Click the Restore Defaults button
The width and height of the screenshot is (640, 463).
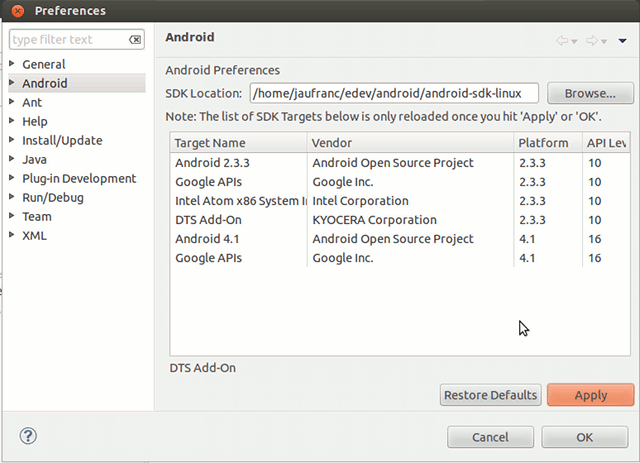click(490, 395)
